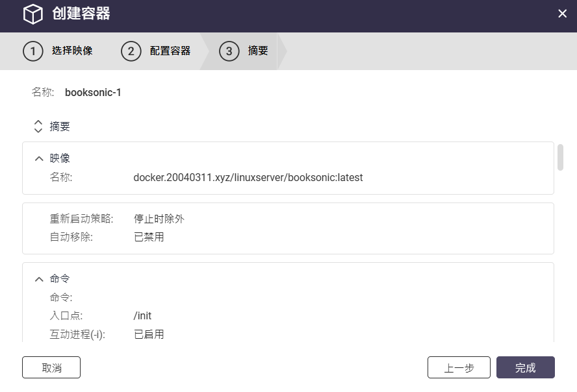The image size is (577, 392).
Task: Click the image name docker.20040311.xyz/linuxserver/booksonic:latest
Action: (248, 177)
